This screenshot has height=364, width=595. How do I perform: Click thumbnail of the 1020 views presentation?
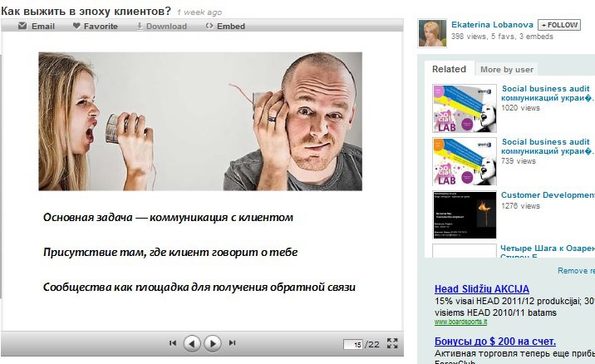[465, 108]
